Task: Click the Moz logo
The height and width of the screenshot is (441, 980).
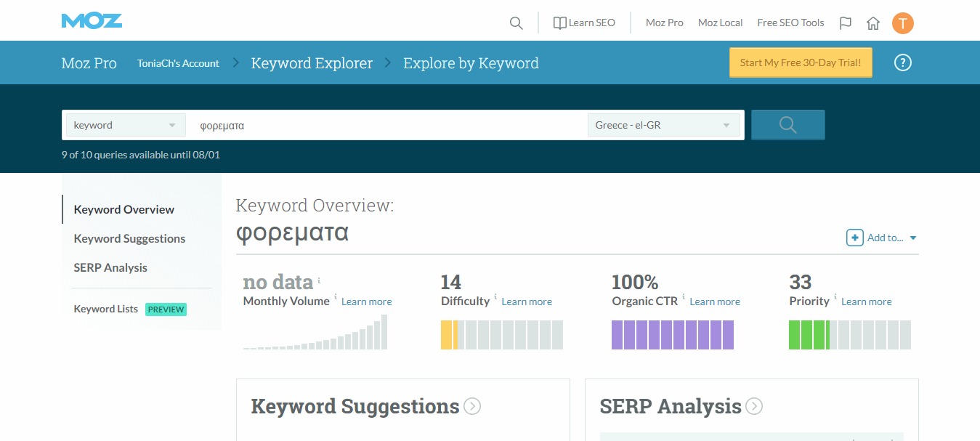Action: tap(92, 20)
